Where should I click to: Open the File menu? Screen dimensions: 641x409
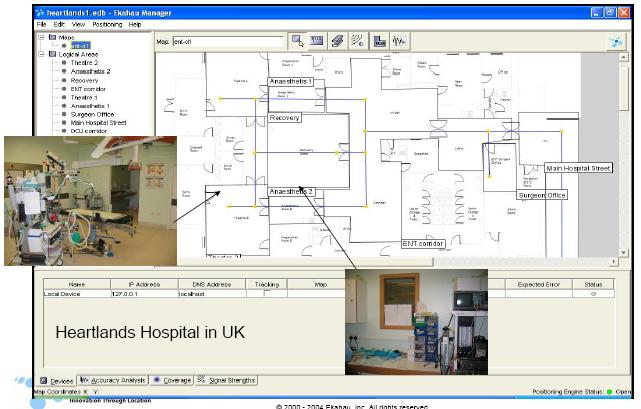coord(41,25)
